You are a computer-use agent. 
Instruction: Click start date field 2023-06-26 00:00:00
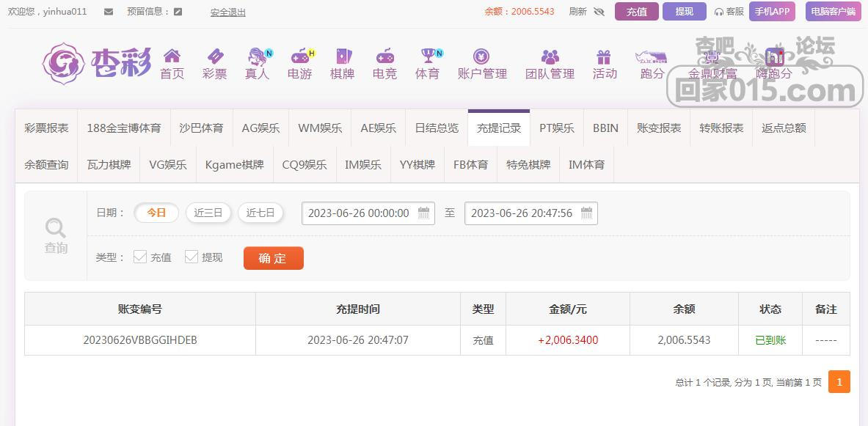368,213
